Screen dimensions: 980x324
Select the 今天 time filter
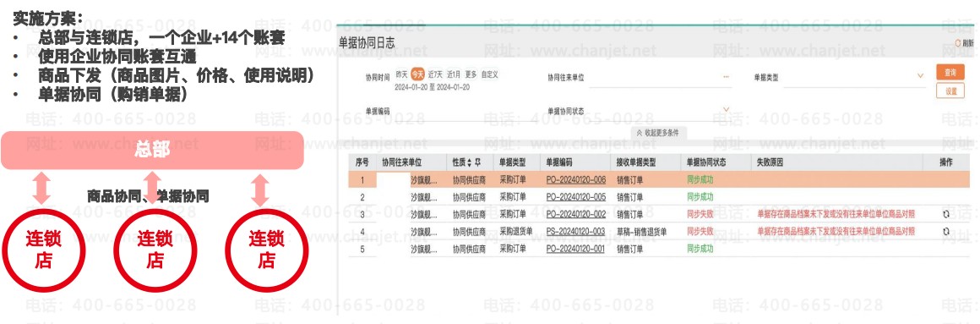coord(417,74)
